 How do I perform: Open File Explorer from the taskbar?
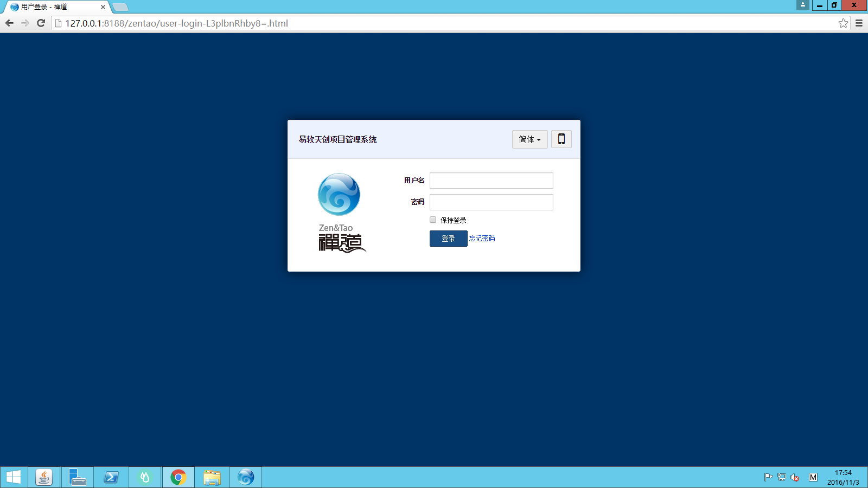click(x=212, y=477)
